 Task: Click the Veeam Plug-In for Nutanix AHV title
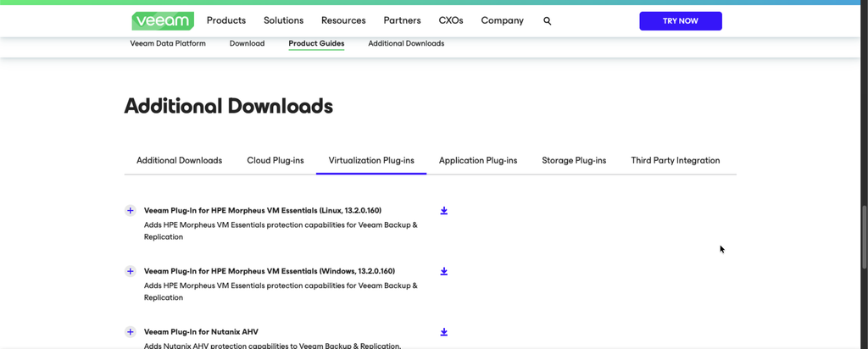click(x=201, y=332)
